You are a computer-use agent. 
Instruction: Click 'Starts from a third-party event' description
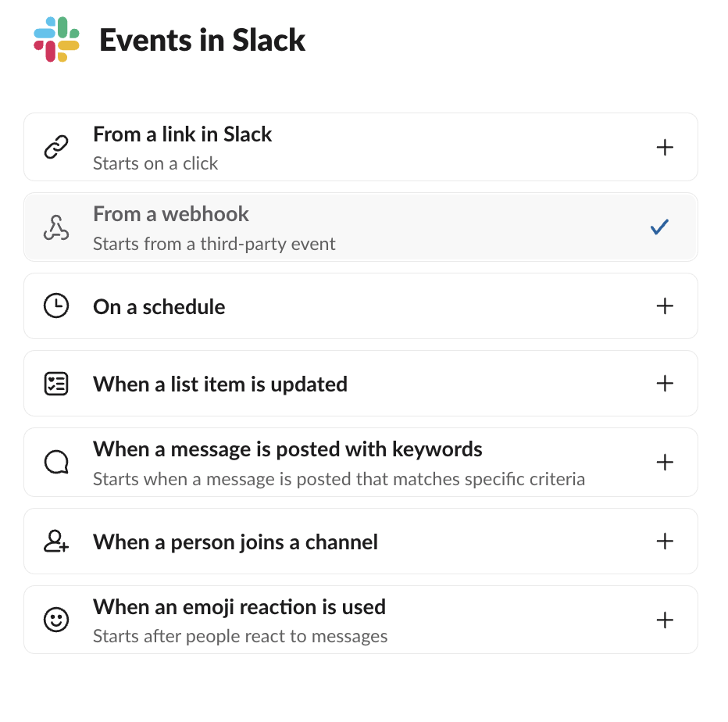point(214,244)
